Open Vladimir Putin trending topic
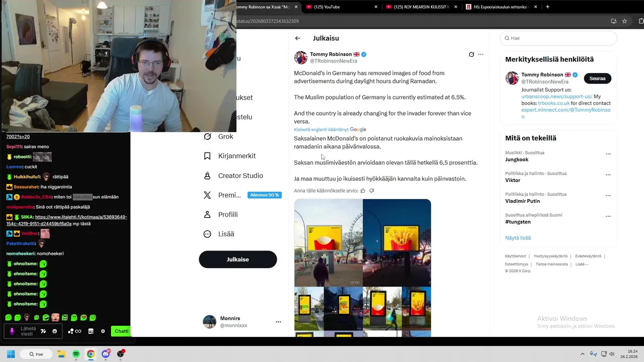 click(522, 201)
